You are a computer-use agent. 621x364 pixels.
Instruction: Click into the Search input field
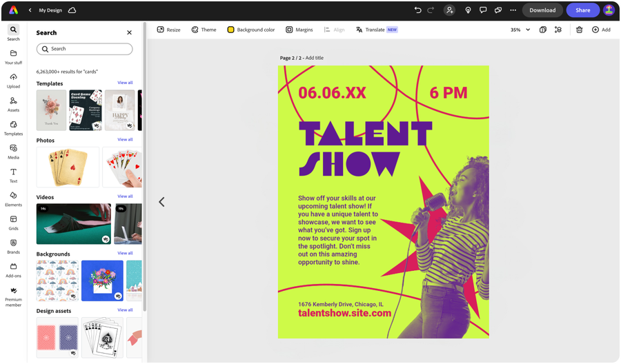pos(84,49)
